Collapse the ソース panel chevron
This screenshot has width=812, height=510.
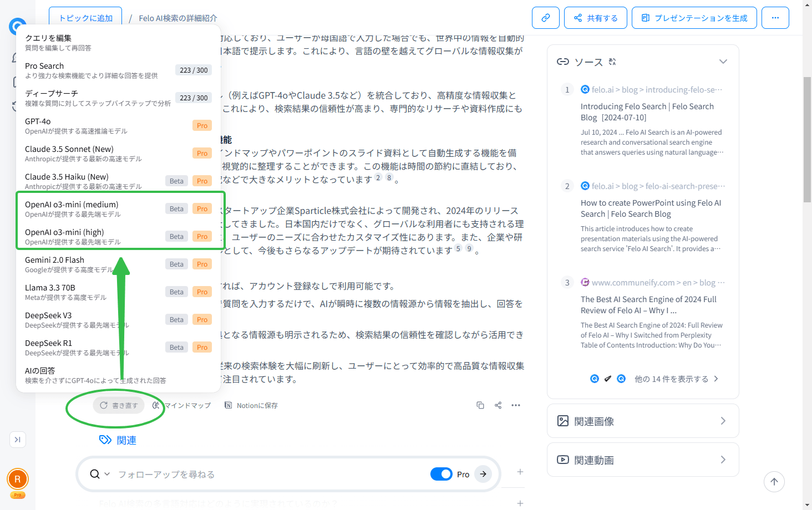click(723, 62)
